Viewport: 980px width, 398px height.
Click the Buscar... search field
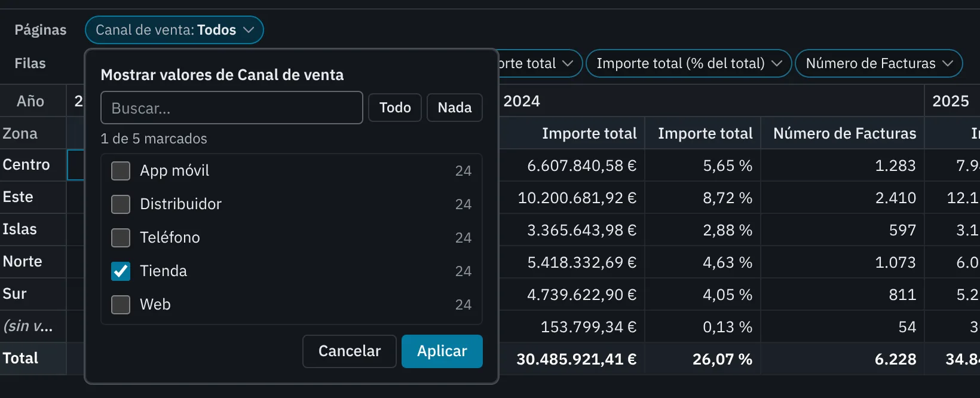[232, 108]
